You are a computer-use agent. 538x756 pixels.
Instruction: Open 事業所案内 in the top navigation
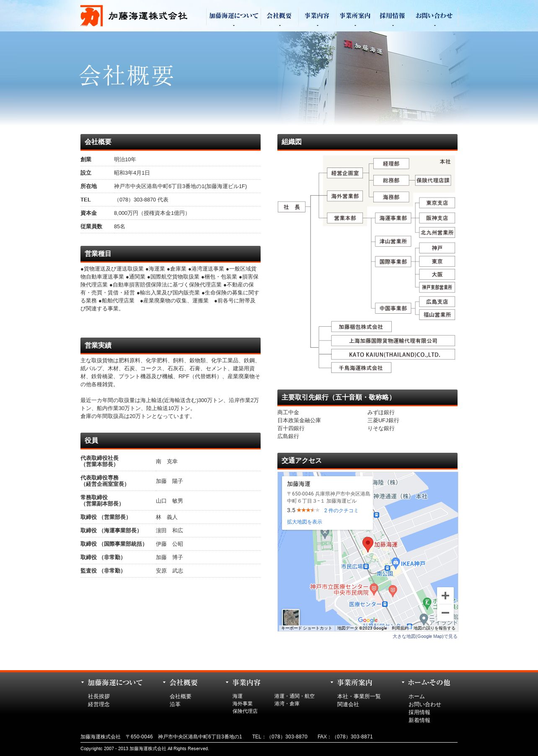coord(355,16)
